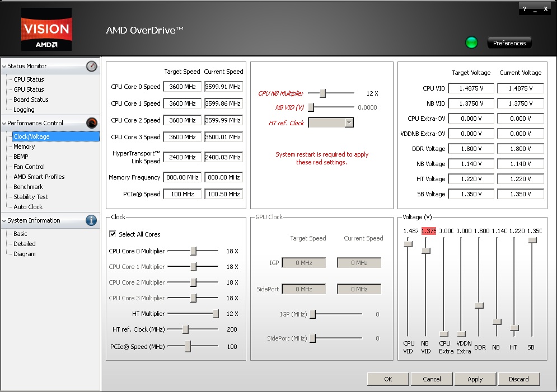
Task: Click the NB vertical voltage slider handle
Action: pyautogui.click(x=497, y=322)
